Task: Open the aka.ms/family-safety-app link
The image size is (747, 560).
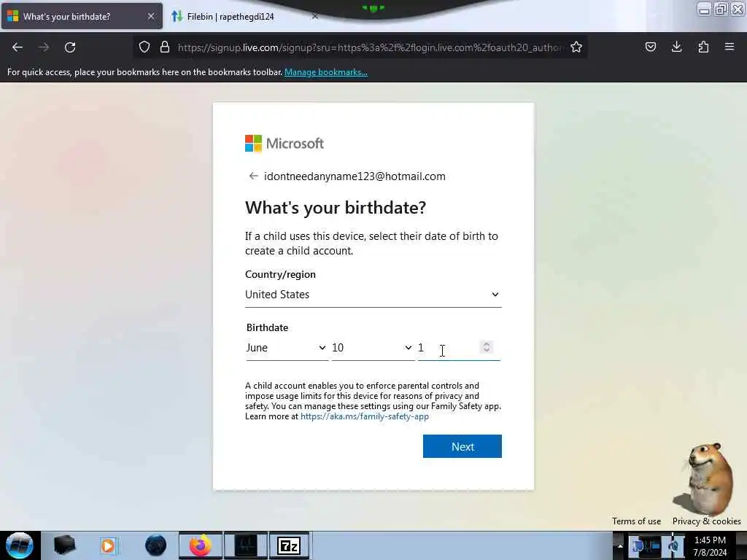Action: pyautogui.click(x=365, y=416)
